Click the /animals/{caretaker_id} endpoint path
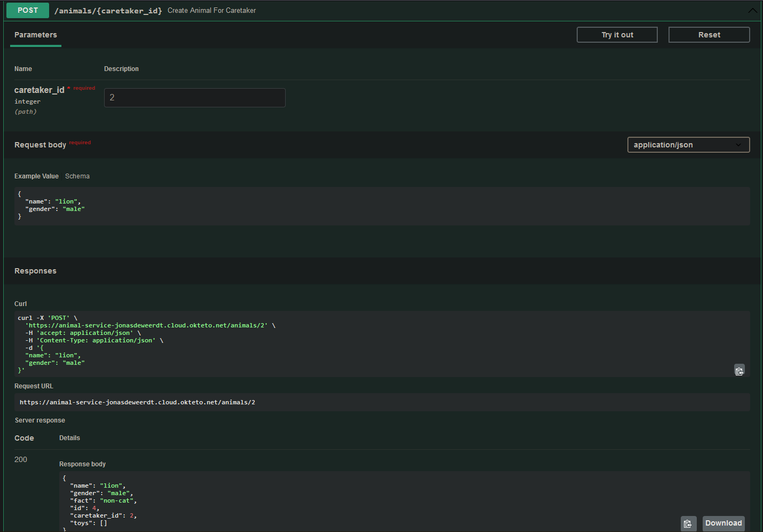The height and width of the screenshot is (532, 763). pos(108,10)
